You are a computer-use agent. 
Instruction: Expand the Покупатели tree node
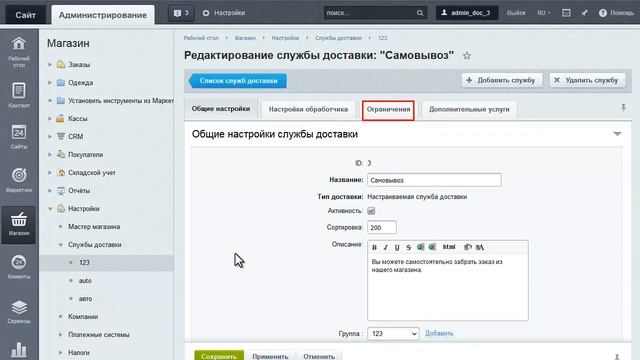click(50, 155)
